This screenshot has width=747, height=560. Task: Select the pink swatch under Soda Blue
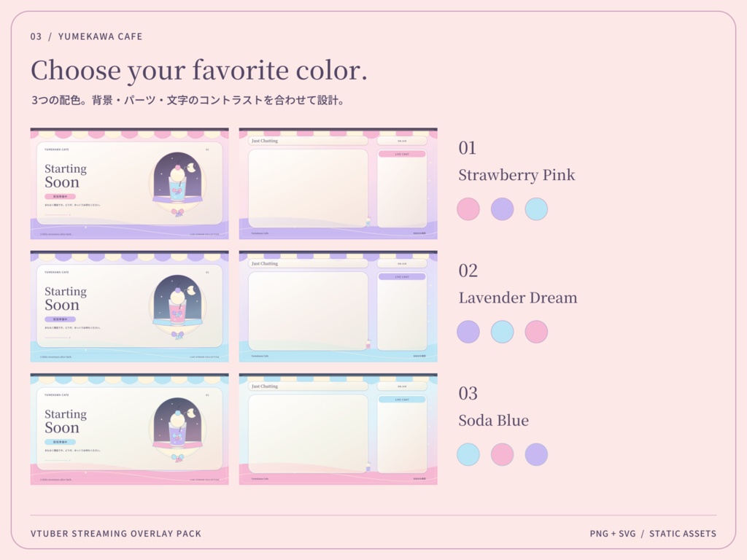click(x=502, y=454)
